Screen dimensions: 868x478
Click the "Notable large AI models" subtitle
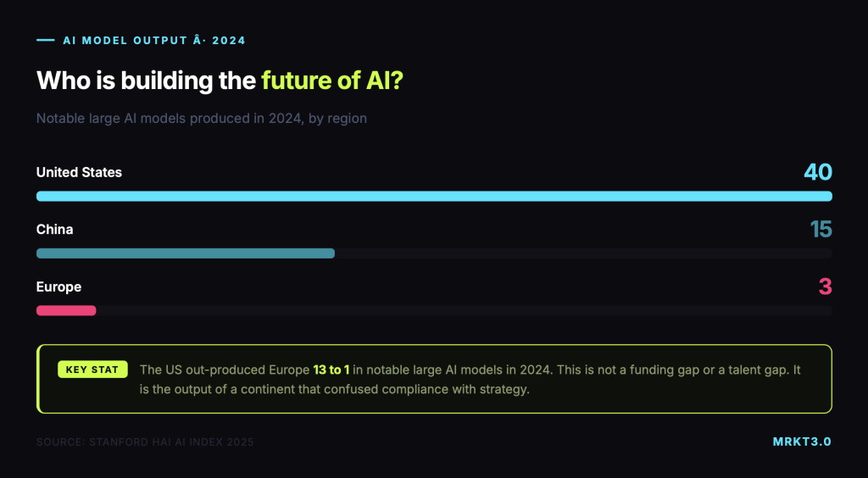[x=201, y=119]
